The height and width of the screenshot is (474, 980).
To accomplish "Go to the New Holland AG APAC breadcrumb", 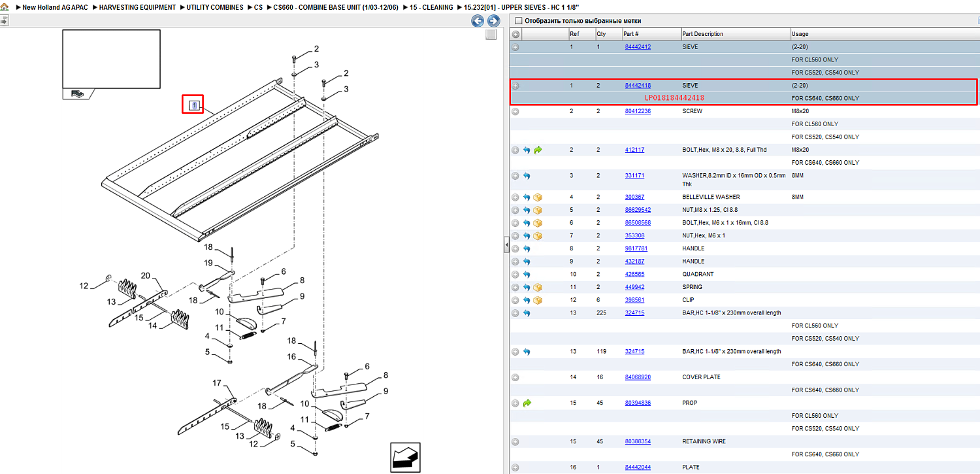I will pos(56,7).
